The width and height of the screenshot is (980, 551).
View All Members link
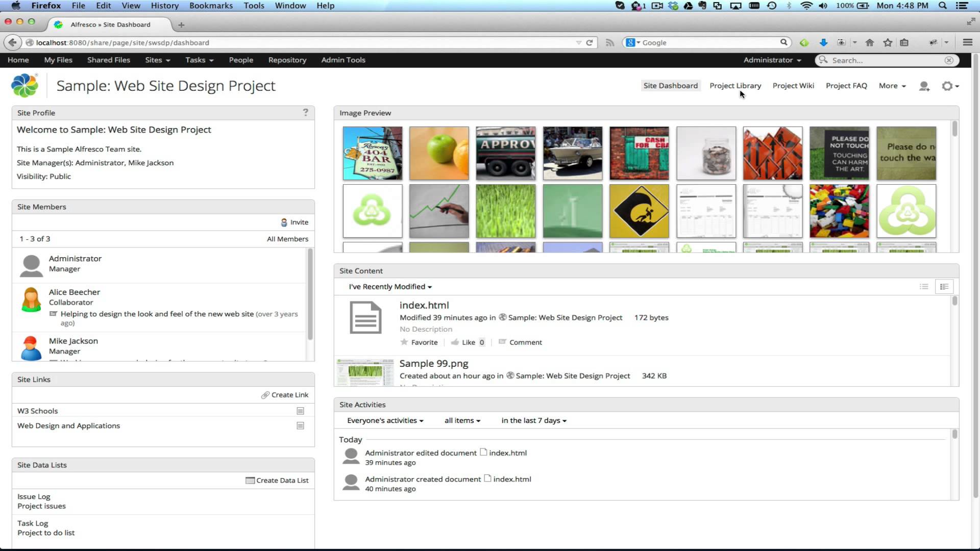[x=287, y=239]
